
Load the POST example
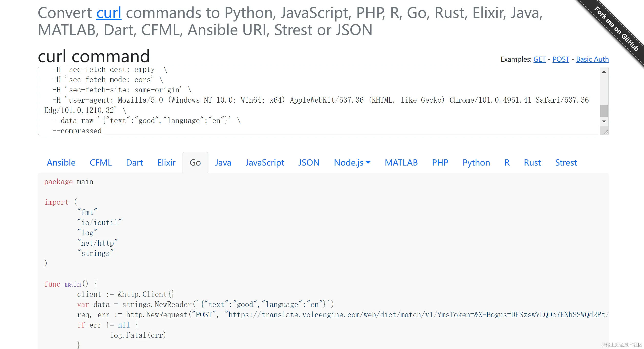(561, 59)
